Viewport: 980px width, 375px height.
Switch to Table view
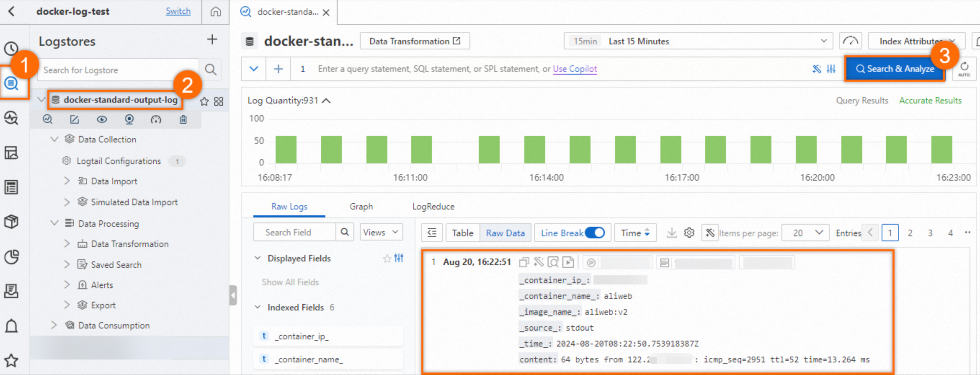[x=463, y=233]
